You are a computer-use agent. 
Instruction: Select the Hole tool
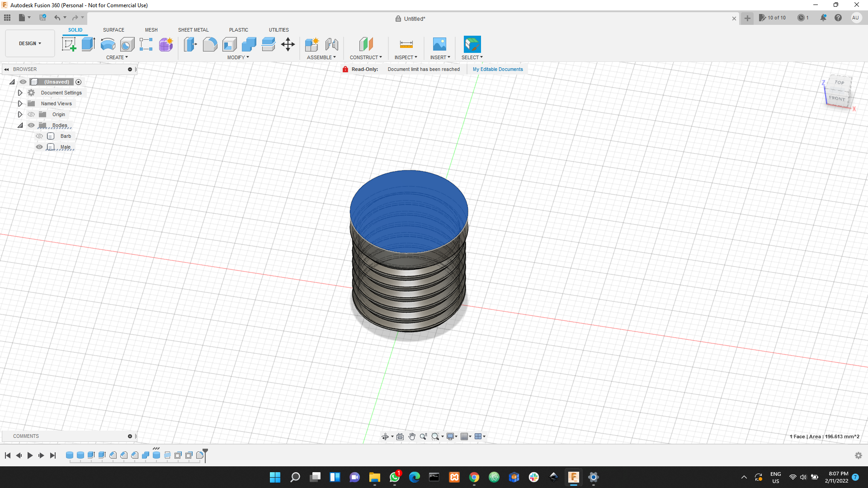(x=128, y=44)
